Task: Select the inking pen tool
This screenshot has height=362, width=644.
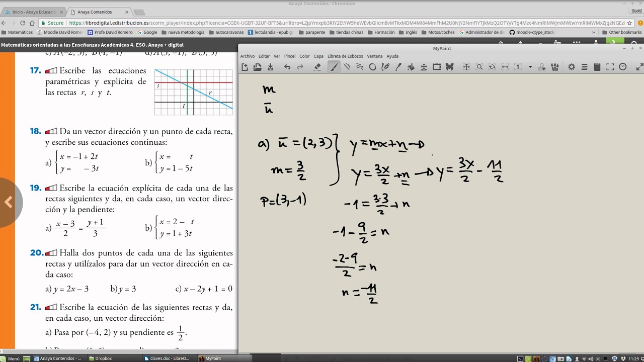Action: pos(385,67)
